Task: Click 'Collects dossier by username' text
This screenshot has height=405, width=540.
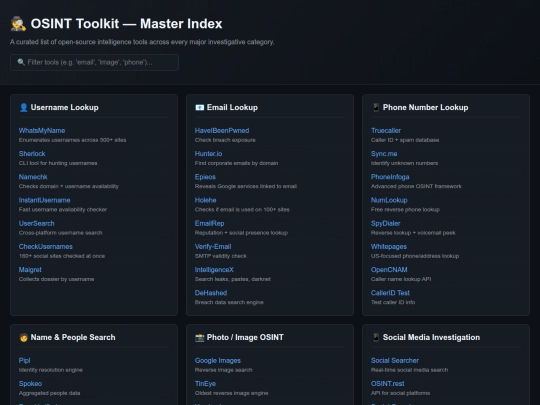Action: click(x=56, y=279)
